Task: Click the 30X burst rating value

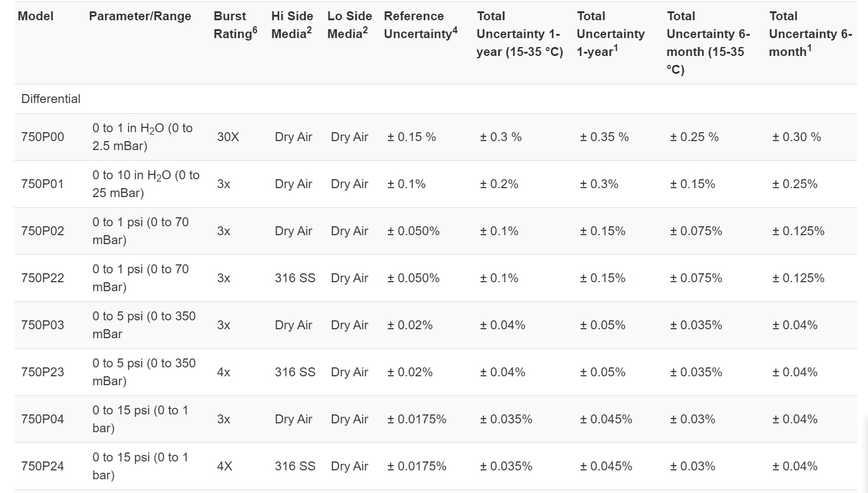Action: (x=228, y=137)
